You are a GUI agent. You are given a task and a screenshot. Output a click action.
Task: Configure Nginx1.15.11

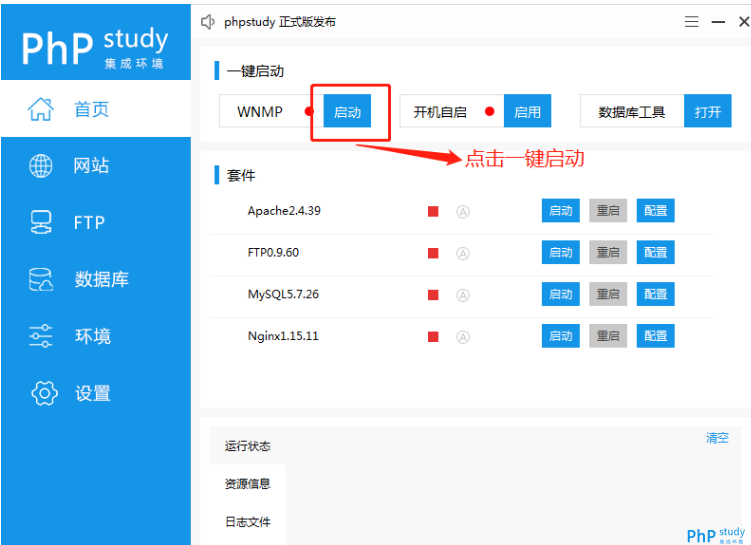(656, 336)
